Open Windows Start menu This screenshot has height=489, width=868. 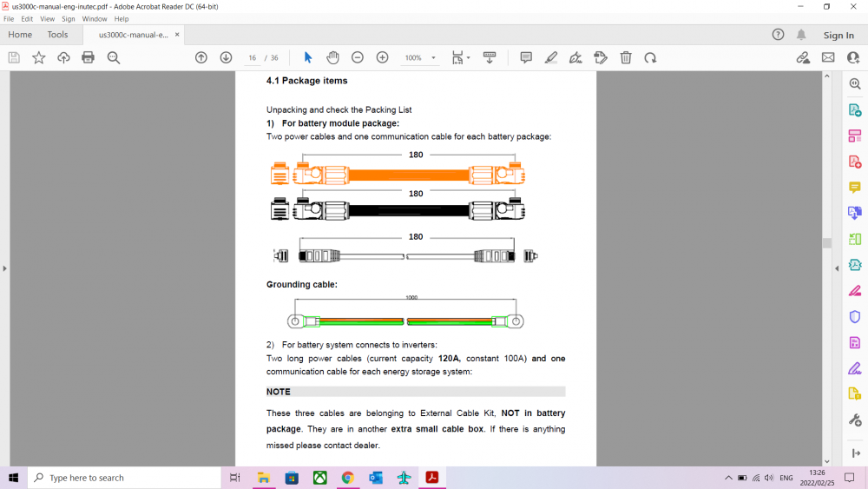click(14, 478)
